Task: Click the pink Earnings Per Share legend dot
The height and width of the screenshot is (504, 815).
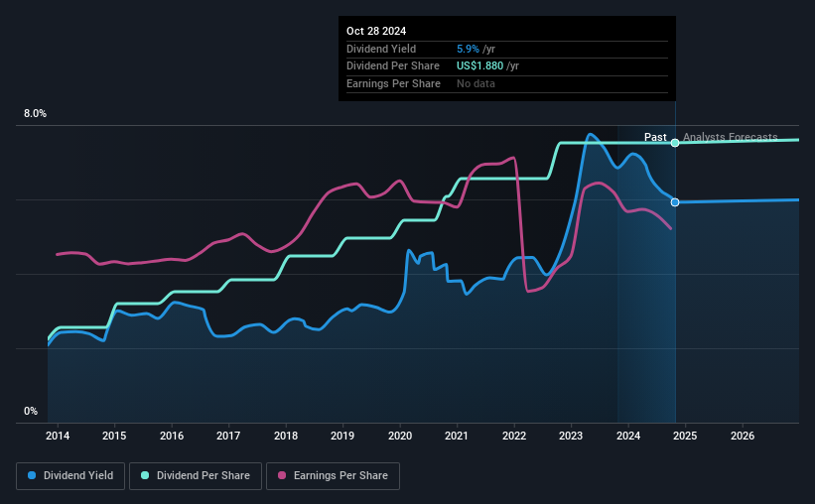Action: coord(282,475)
